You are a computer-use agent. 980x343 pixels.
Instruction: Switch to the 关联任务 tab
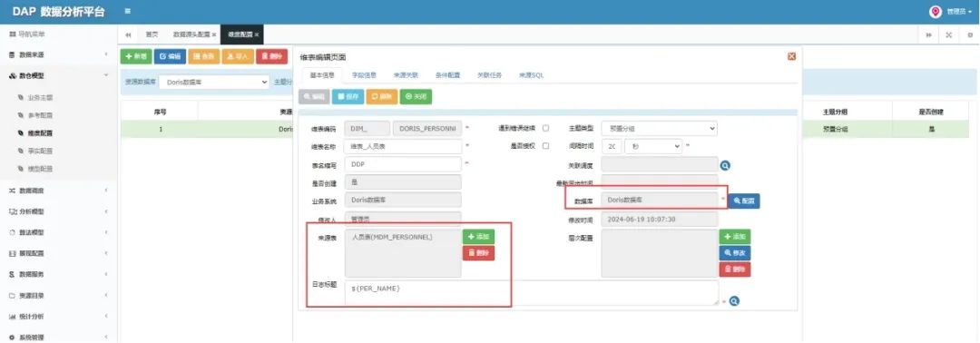pos(489,75)
